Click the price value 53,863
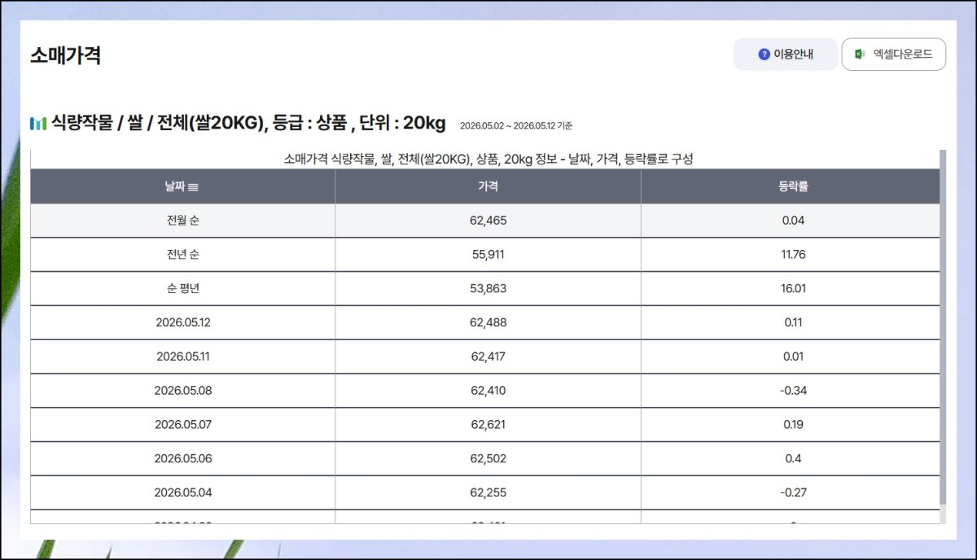The height and width of the screenshot is (560, 977). [x=488, y=289]
